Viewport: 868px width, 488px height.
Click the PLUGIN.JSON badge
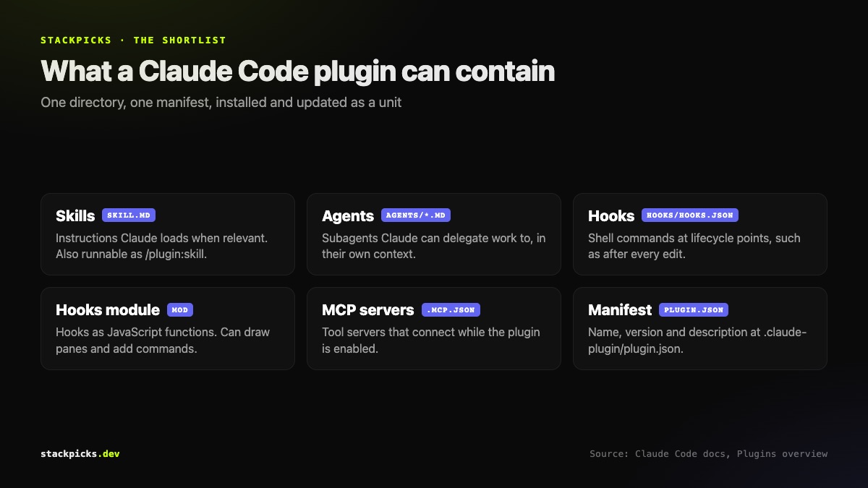click(694, 309)
